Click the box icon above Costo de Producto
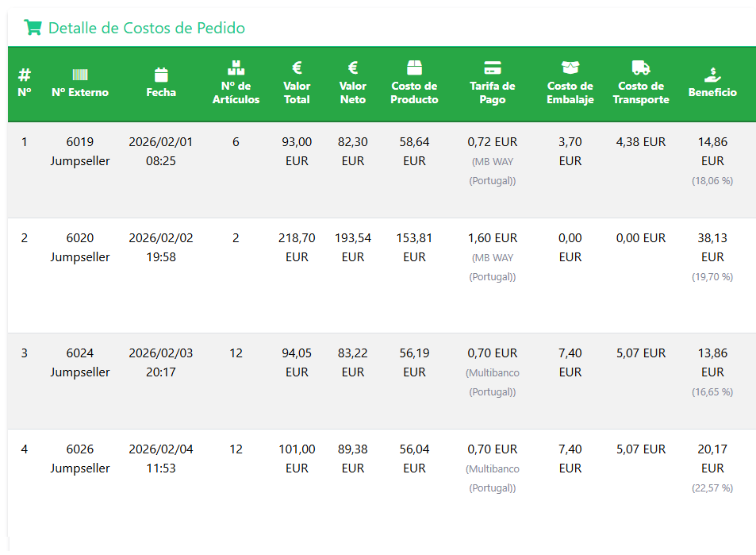 tap(414, 67)
